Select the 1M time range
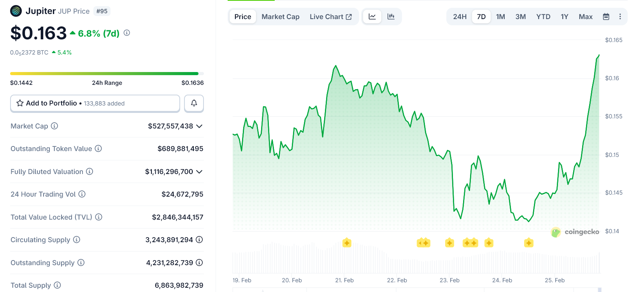644x292 pixels. coord(500,17)
